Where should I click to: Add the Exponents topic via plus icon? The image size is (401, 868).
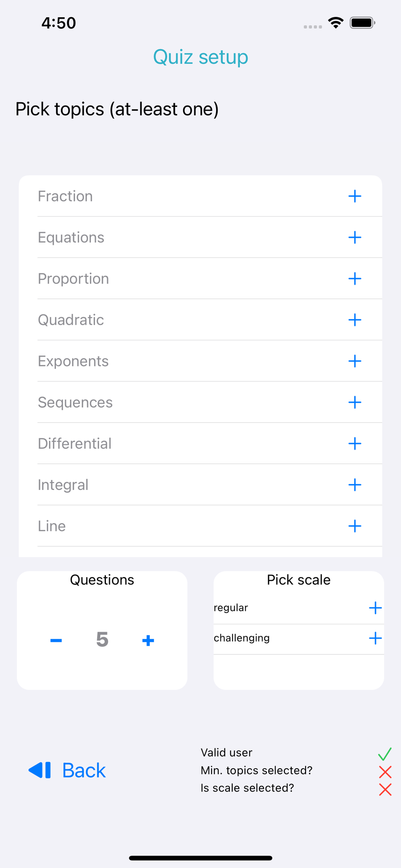coord(355,361)
